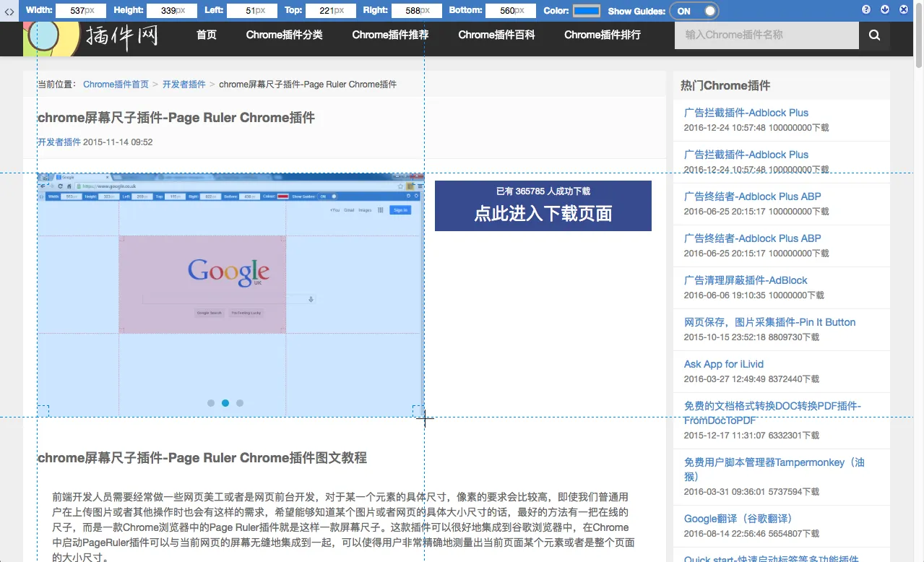This screenshot has height=562, width=924.
Task: Open the ruler Color swatch picker
Action: coord(586,11)
